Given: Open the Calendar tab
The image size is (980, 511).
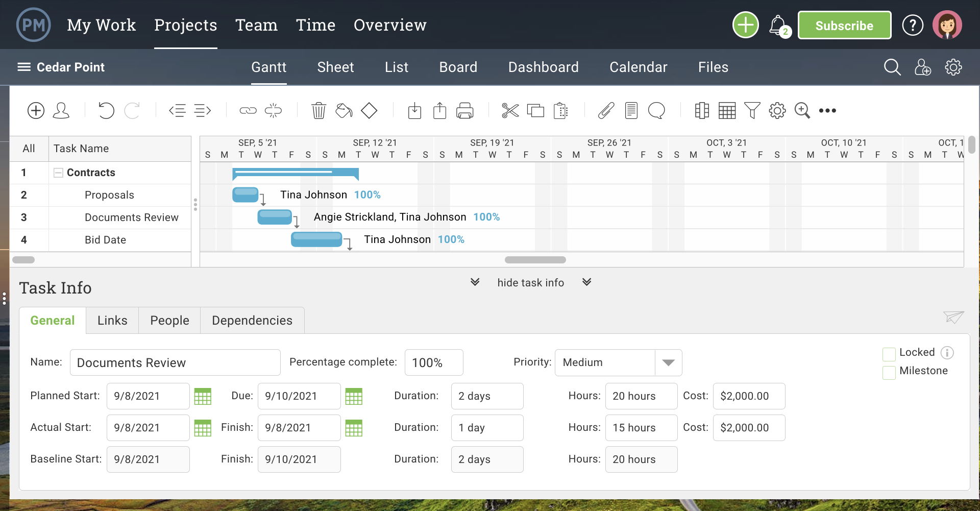Looking at the screenshot, I should tap(638, 67).
